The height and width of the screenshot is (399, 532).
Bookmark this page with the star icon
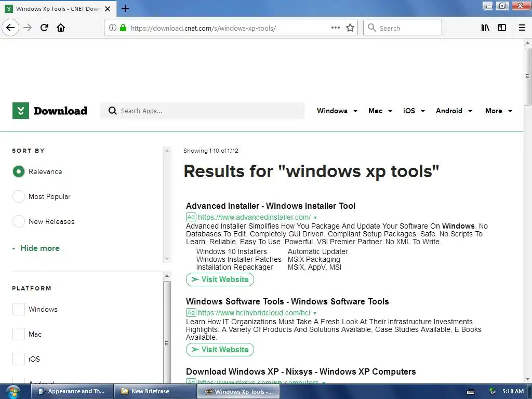[350, 28]
